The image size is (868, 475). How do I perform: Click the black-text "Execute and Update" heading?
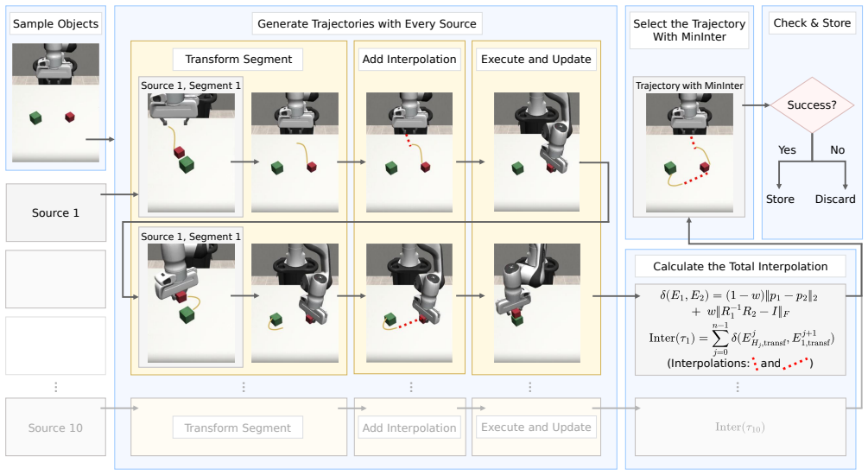(x=535, y=60)
